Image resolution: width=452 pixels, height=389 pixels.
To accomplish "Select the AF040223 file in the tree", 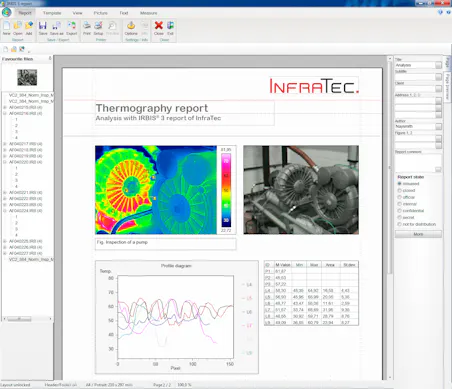I will point(25,205).
